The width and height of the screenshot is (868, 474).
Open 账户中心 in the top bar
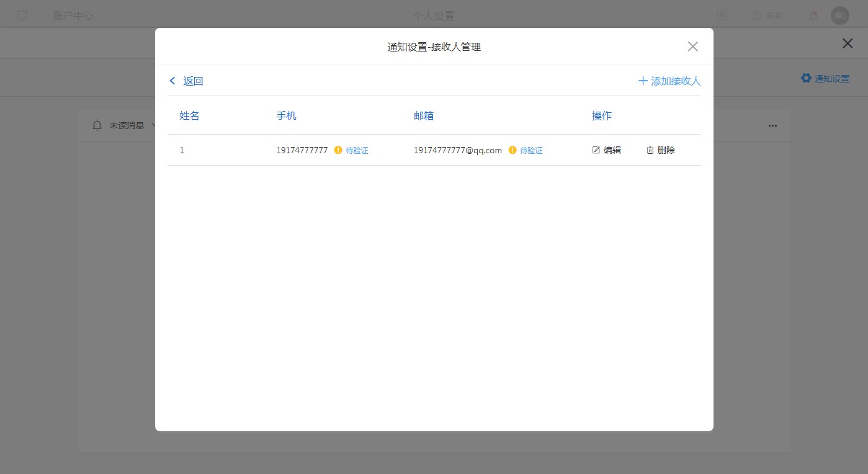click(x=73, y=16)
